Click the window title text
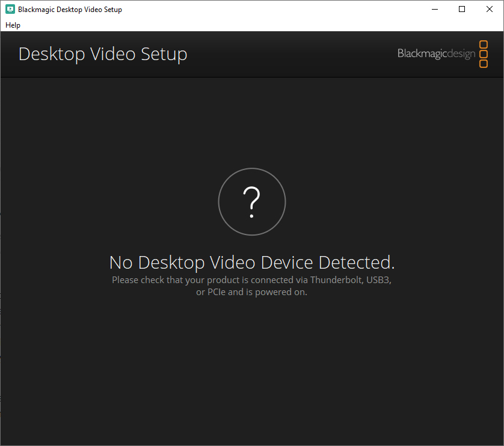Image resolution: width=504 pixels, height=446 pixels. (70, 10)
